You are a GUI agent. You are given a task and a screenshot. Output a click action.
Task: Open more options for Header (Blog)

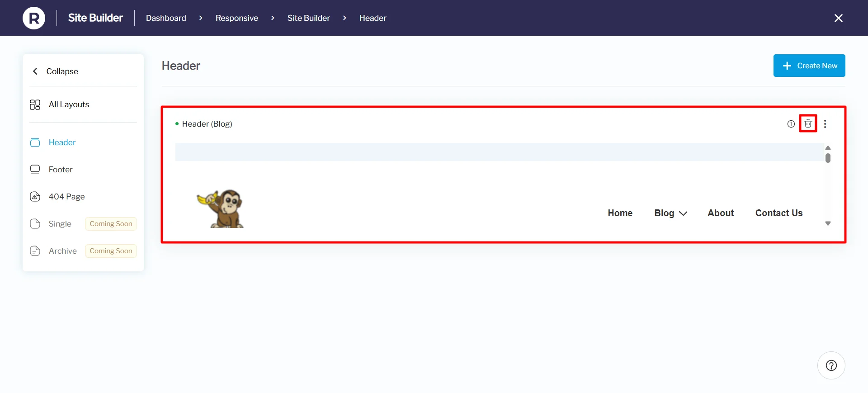point(825,124)
